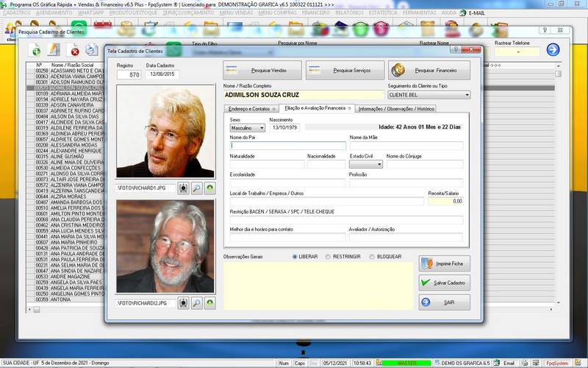Click the network monitor icon in status bar
Screen dimensions: 588x368
pyautogui.click(x=537, y=363)
